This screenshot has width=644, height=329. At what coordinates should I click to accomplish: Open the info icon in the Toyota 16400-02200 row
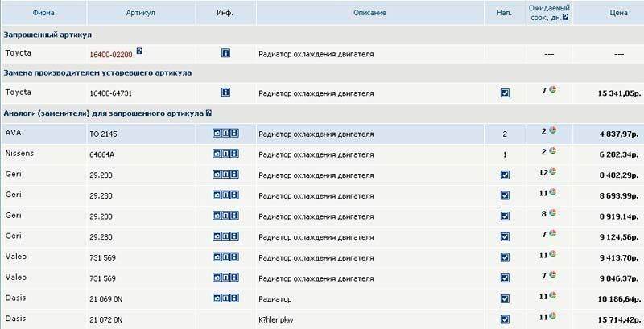[x=225, y=53]
